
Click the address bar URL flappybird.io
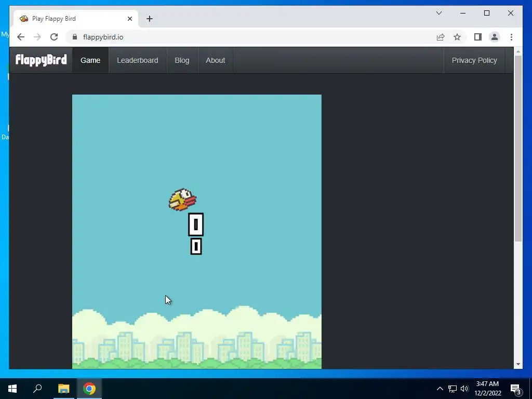[x=103, y=37]
